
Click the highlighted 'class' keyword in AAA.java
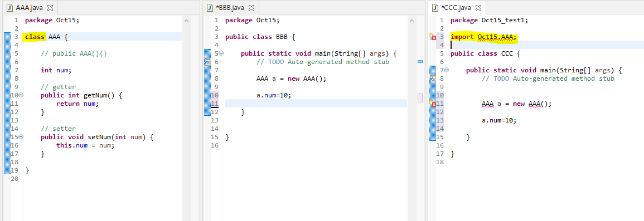click(x=35, y=37)
